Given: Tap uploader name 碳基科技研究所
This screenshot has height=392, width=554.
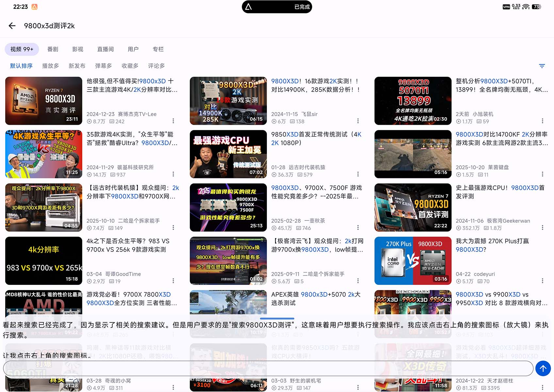Looking at the screenshot, I should pos(136,167).
